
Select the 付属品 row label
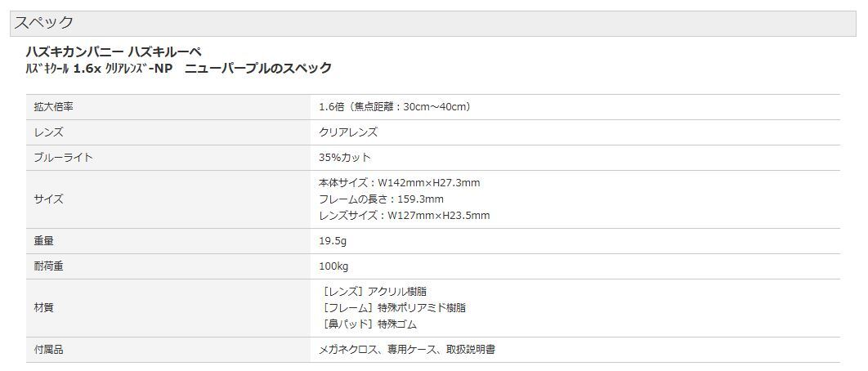point(48,350)
